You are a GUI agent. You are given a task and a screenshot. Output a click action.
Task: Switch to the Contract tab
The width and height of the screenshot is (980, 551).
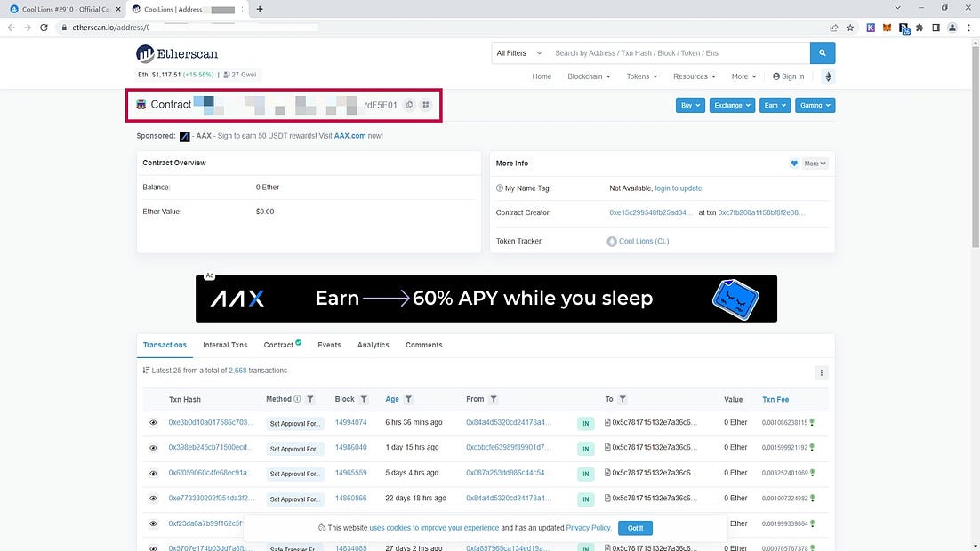click(282, 345)
